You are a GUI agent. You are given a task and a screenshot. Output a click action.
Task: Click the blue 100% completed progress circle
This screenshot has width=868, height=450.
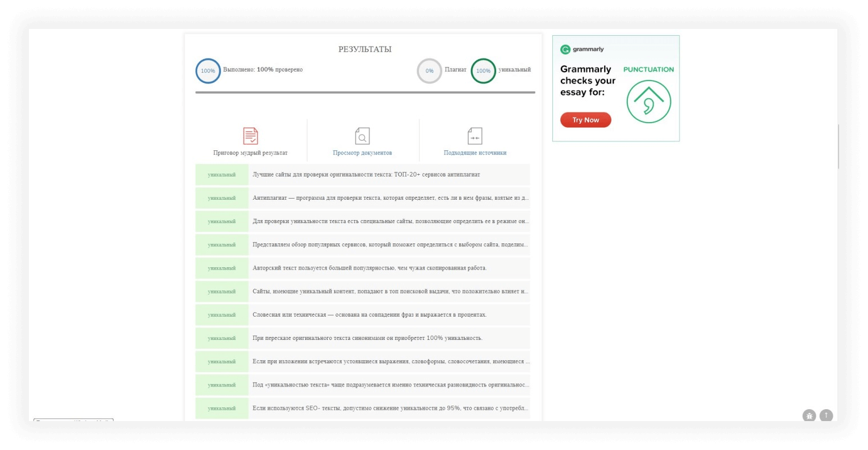pos(208,71)
